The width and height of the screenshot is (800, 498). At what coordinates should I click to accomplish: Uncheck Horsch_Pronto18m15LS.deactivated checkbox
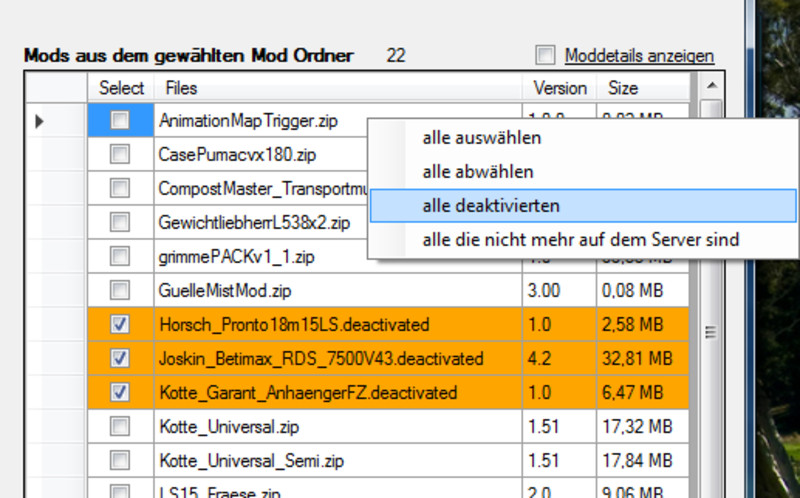(x=120, y=324)
